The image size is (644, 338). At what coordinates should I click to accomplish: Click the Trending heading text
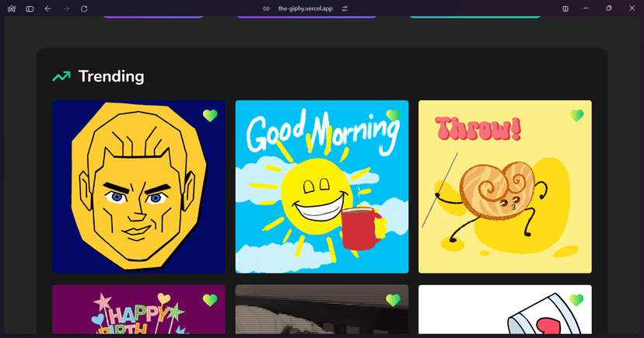111,76
